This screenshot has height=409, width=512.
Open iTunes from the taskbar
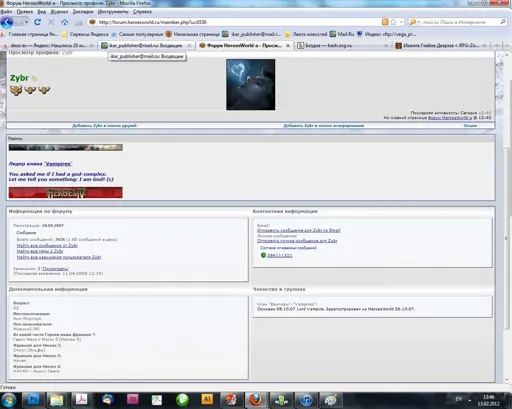306,400
